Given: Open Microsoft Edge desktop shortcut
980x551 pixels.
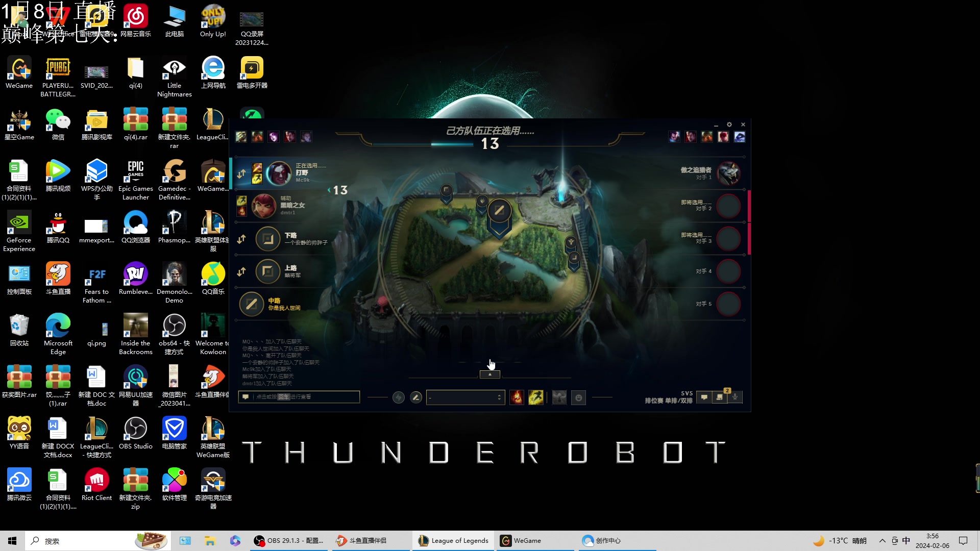Looking at the screenshot, I should click(58, 334).
